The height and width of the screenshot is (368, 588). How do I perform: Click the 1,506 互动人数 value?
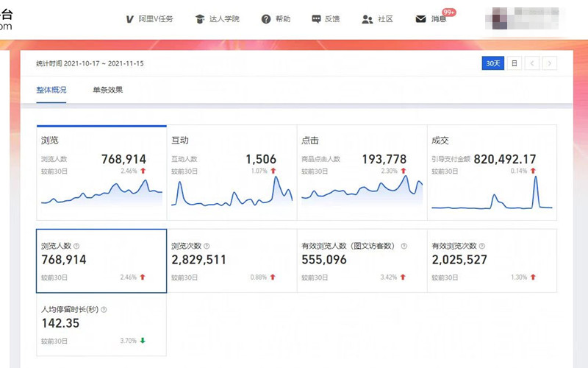[x=261, y=159]
